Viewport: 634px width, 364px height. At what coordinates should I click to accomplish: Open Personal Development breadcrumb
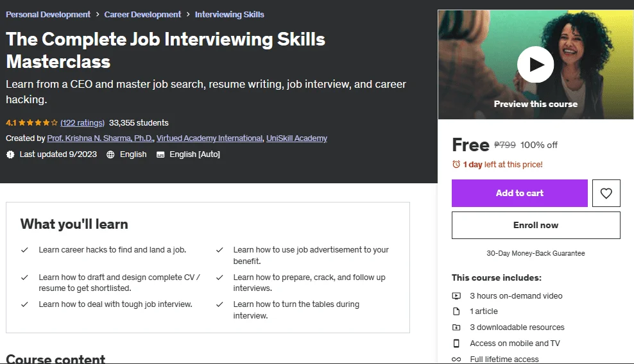click(x=48, y=15)
